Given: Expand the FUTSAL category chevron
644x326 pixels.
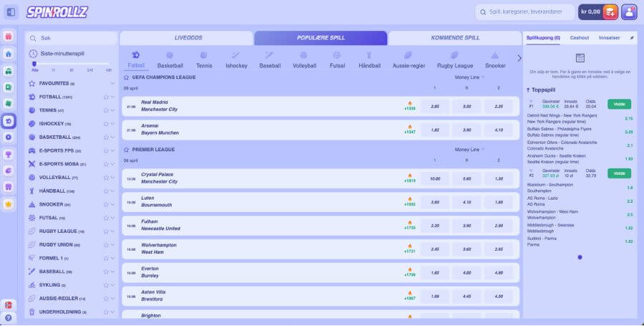Looking at the screenshot, I should point(112,218).
